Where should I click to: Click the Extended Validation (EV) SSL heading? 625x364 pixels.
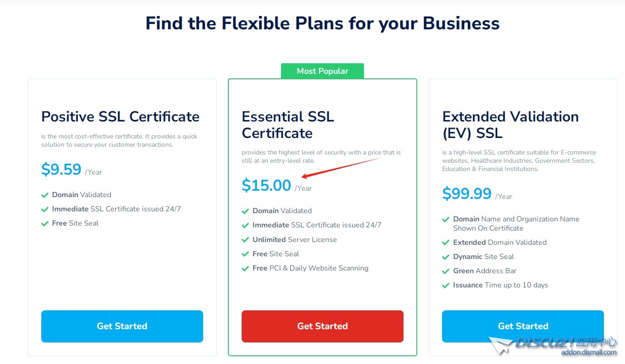[x=510, y=125]
